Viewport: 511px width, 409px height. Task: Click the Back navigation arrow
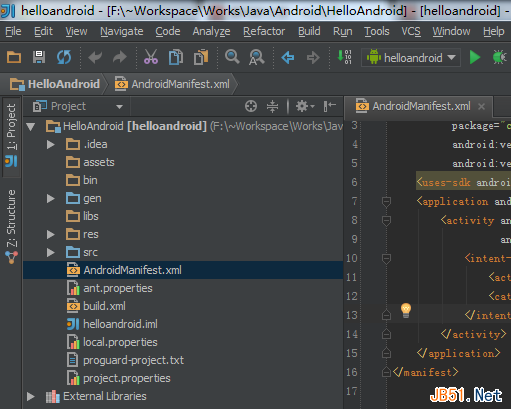[288, 58]
